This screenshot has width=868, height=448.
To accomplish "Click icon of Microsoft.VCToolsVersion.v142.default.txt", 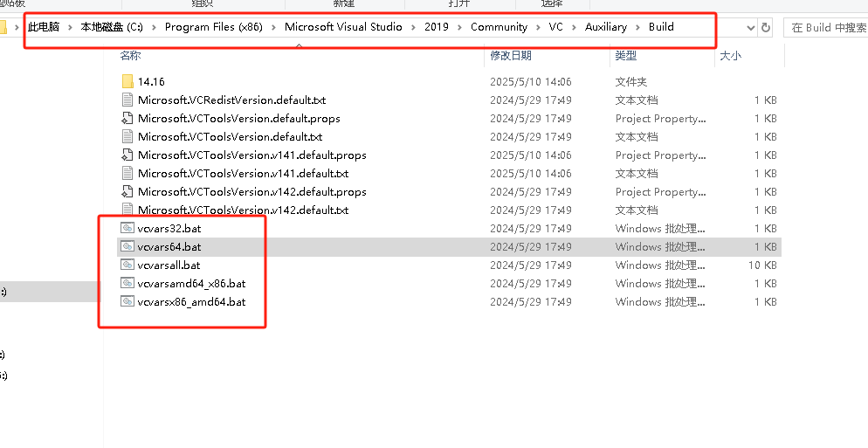I will [x=127, y=210].
